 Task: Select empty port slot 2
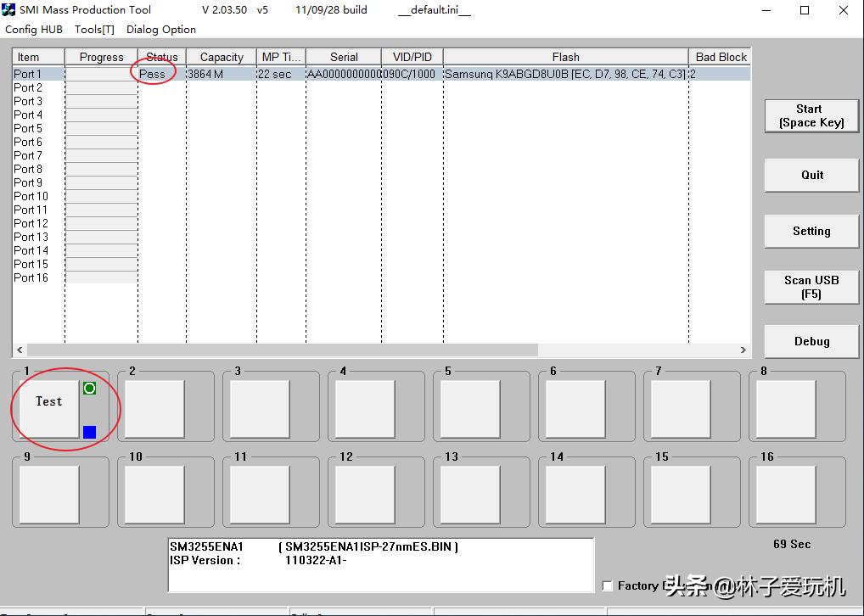[154, 409]
